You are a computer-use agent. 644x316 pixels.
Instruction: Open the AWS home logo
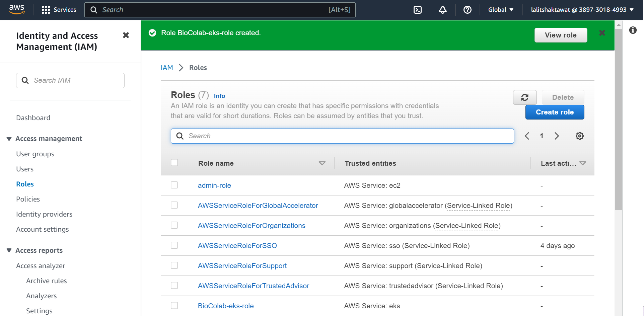(x=17, y=9)
